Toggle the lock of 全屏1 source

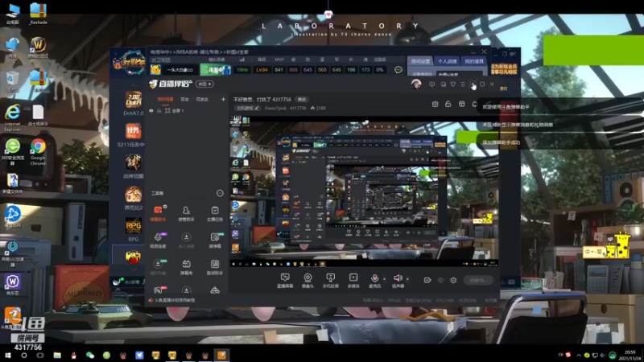[x=159, y=111]
